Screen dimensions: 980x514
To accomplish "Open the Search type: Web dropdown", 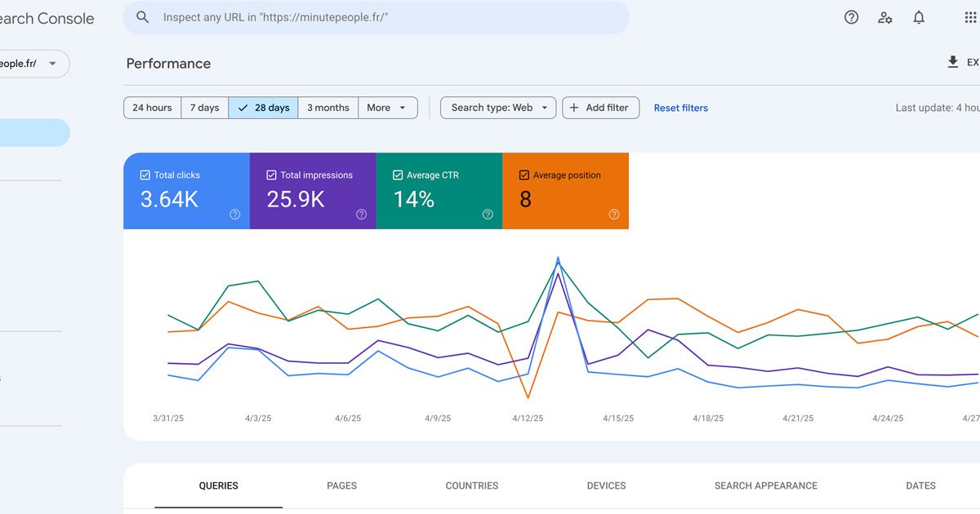I will click(498, 108).
